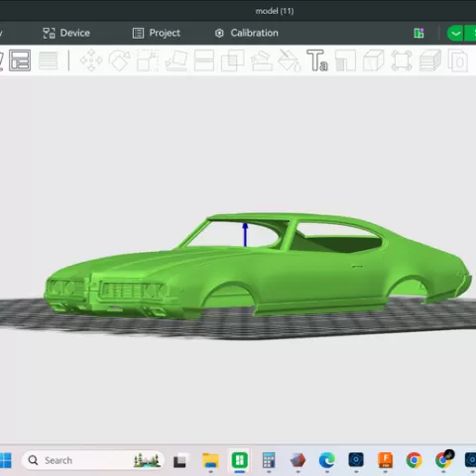Click the blue Z-axis arrow on the car model
476x476 pixels.
(245, 234)
